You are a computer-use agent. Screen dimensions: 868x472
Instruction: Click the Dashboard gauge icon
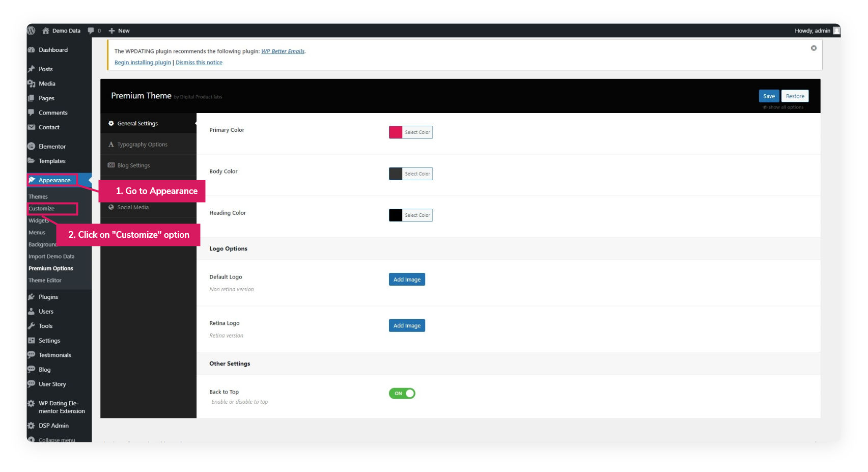32,50
